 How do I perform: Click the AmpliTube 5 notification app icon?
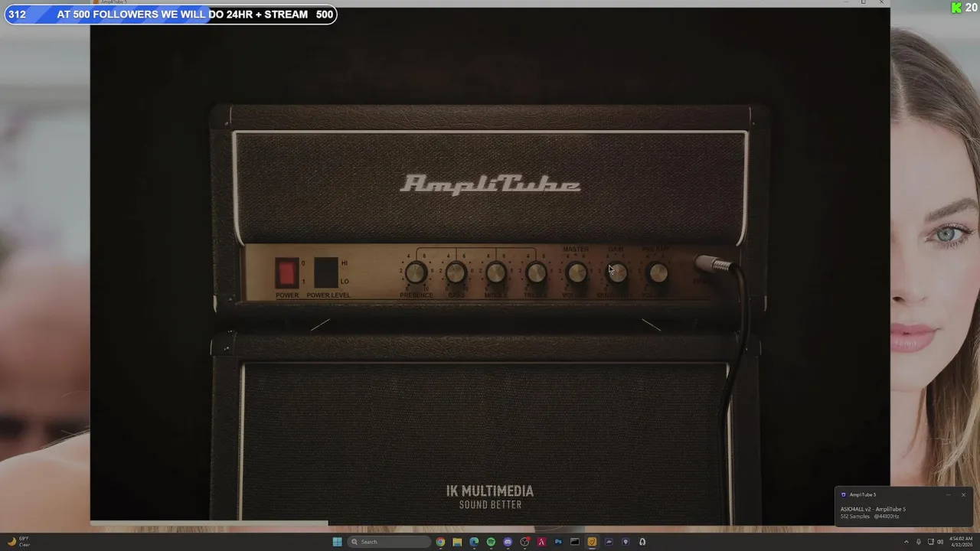pos(843,494)
